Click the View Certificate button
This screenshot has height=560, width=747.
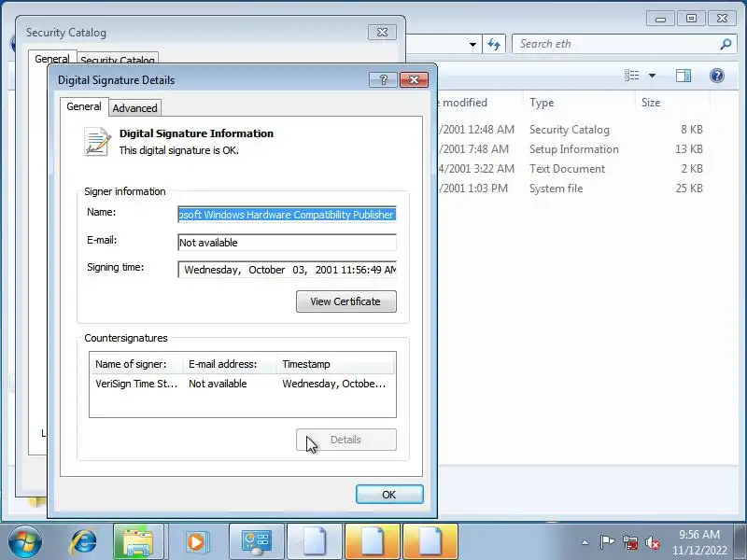[x=345, y=301]
